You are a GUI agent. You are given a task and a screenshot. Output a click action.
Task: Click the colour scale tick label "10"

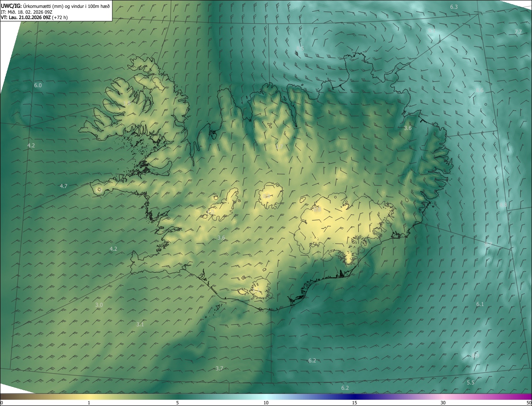[266, 403]
